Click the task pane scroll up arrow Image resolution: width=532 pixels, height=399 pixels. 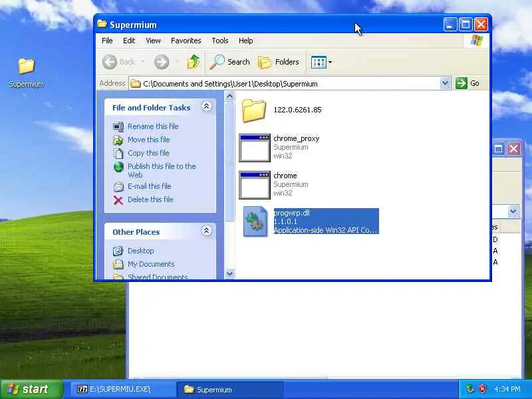tap(229, 96)
